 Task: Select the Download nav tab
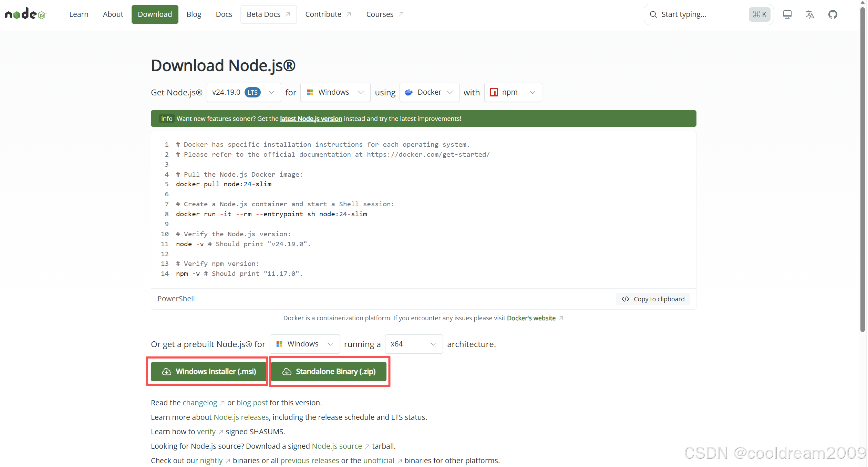155,14
